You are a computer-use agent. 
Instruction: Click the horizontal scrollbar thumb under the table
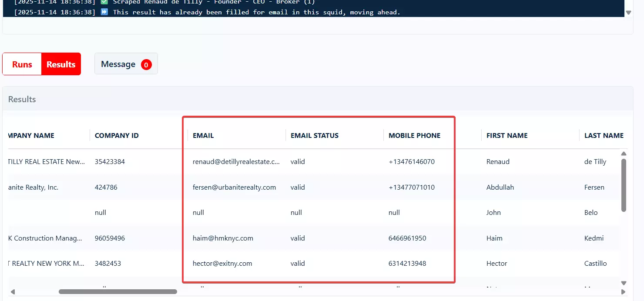click(x=117, y=292)
